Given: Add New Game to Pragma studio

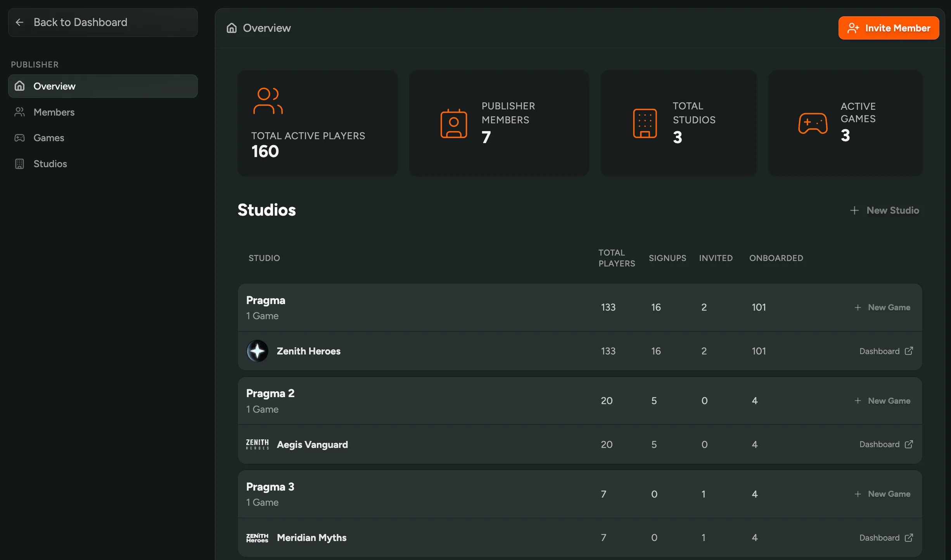Looking at the screenshot, I should click(x=882, y=308).
